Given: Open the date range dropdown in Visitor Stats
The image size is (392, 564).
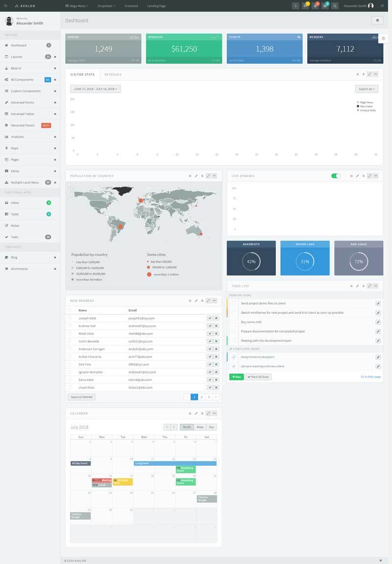Looking at the screenshot, I should (95, 89).
